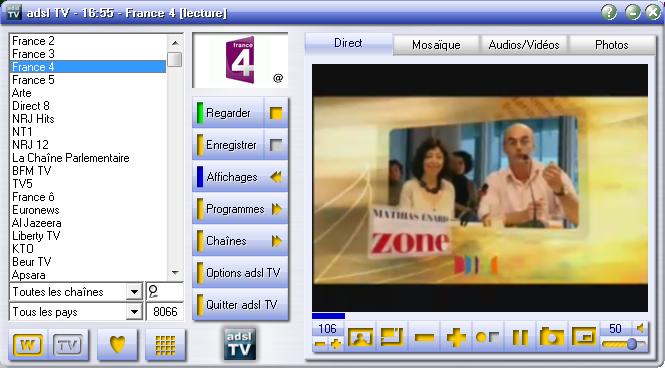Expand the Programmes panel arrow

point(277,209)
